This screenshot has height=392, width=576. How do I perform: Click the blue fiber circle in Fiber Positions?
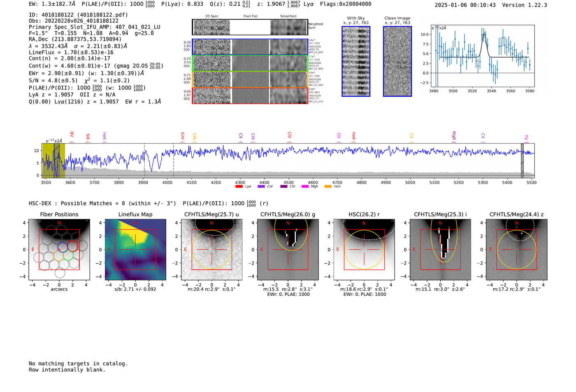click(63, 247)
